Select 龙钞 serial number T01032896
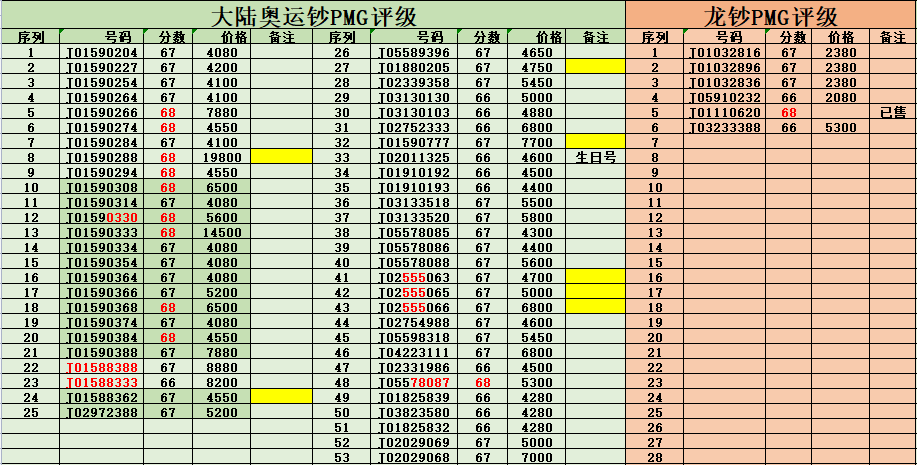 [725, 67]
